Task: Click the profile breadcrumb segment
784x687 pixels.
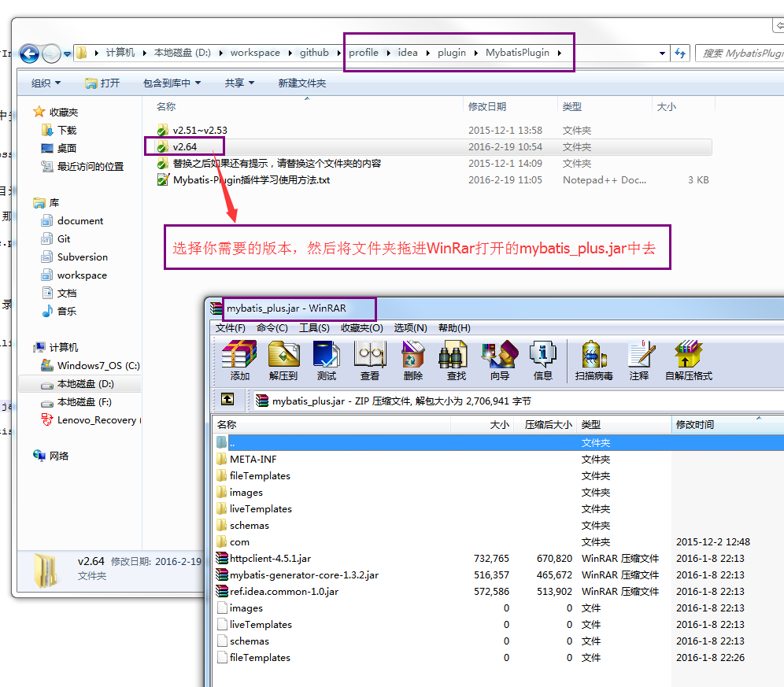Action: 364,53
